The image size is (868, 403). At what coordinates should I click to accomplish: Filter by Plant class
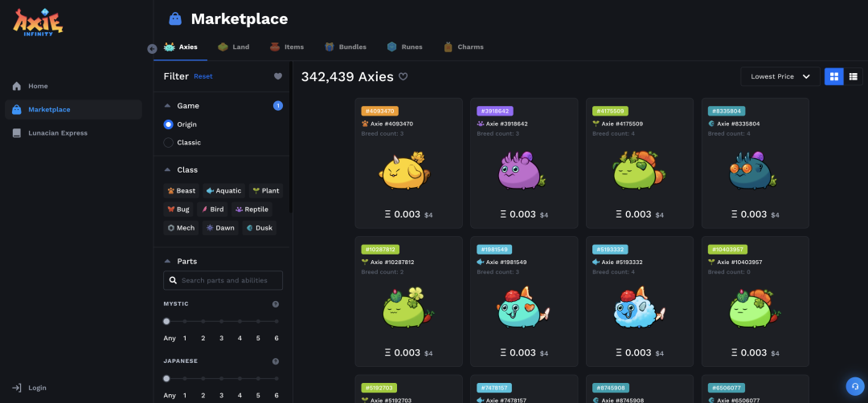click(x=266, y=191)
